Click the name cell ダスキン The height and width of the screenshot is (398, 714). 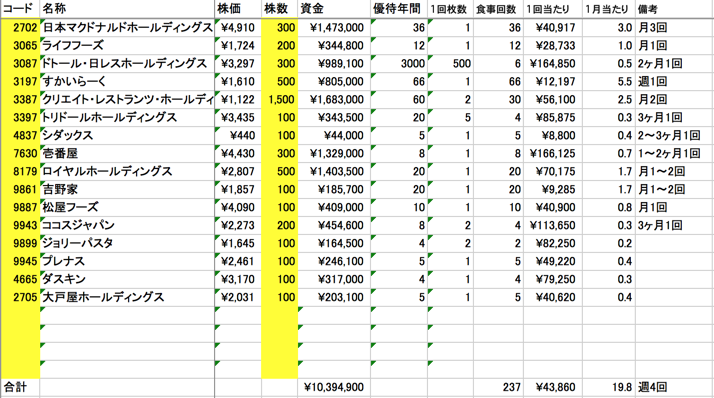pyautogui.click(x=127, y=280)
